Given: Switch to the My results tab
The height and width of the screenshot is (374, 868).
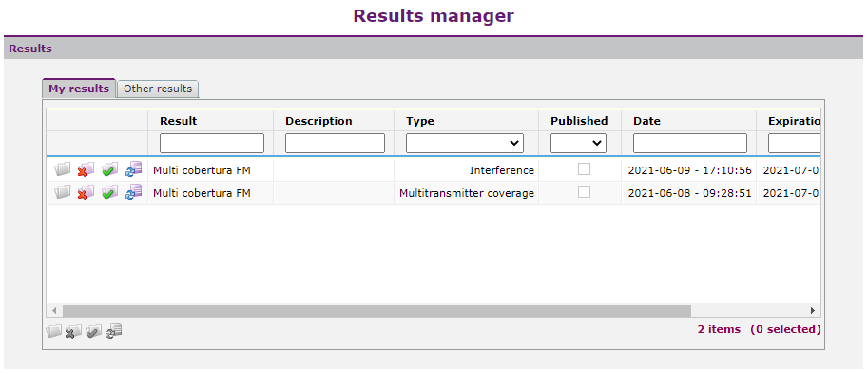Looking at the screenshot, I should pyautogui.click(x=79, y=89).
